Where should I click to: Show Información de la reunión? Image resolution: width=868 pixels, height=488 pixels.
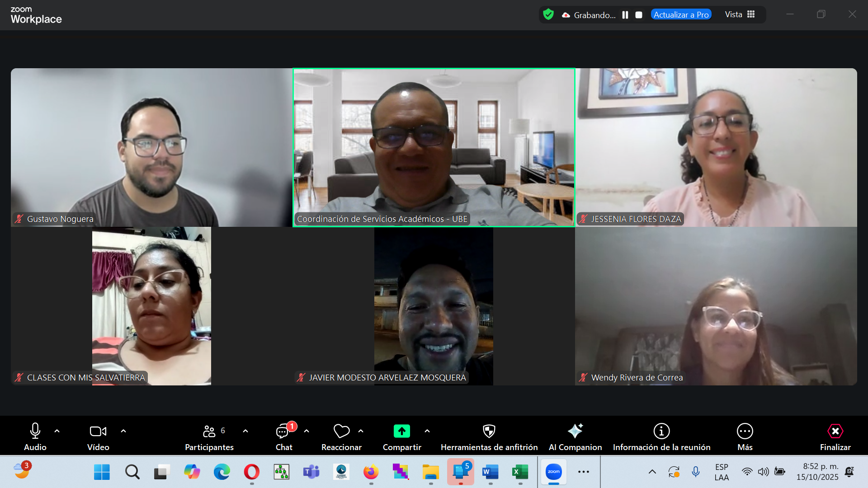(x=661, y=437)
